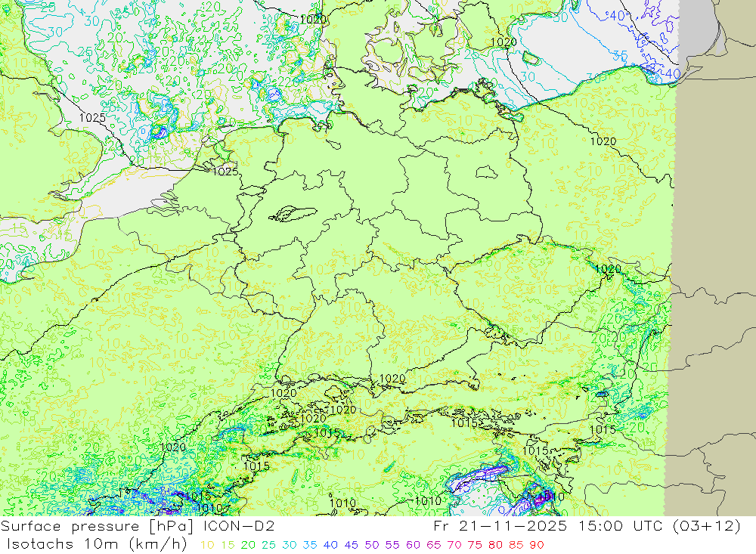Image resolution: width=756 pixels, height=554 pixels.
Task: Click the pink '65' legend value
Action: (434, 545)
